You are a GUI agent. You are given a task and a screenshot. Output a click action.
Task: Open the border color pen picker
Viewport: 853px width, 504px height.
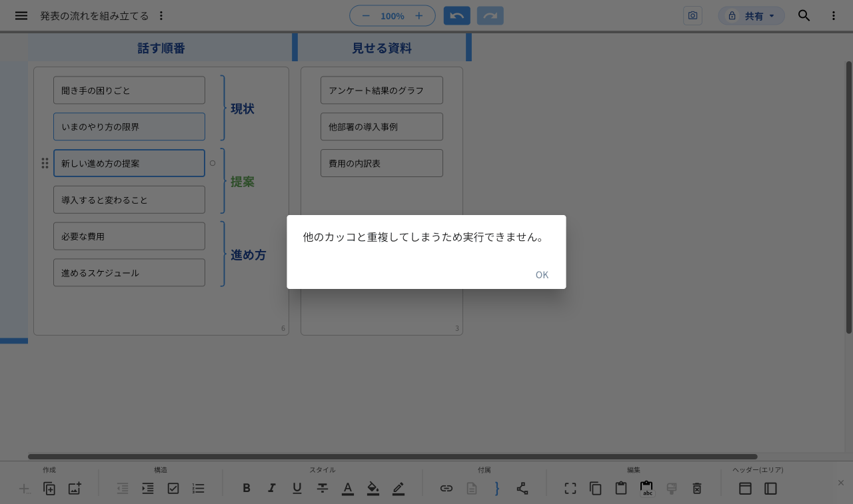pos(399,489)
